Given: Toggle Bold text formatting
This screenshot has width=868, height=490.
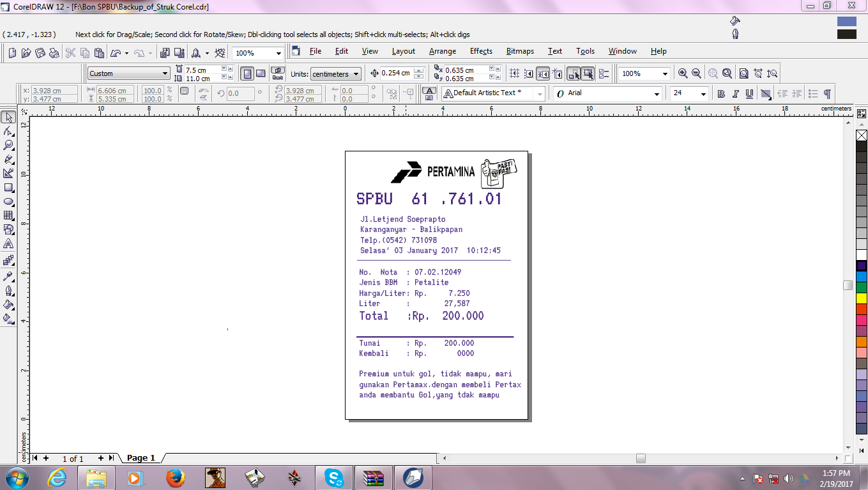Looking at the screenshot, I should pyautogui.click(x=721, y=94).
